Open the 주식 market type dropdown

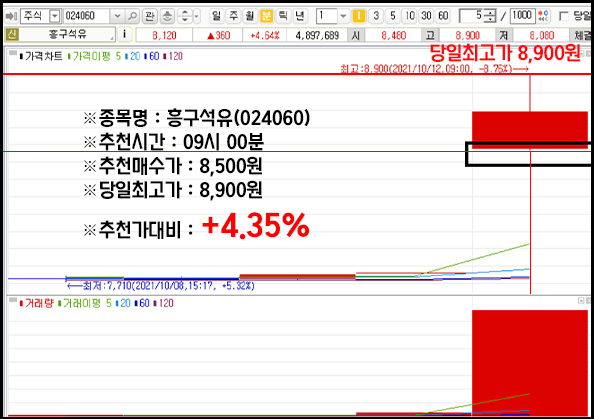[55, 16]
